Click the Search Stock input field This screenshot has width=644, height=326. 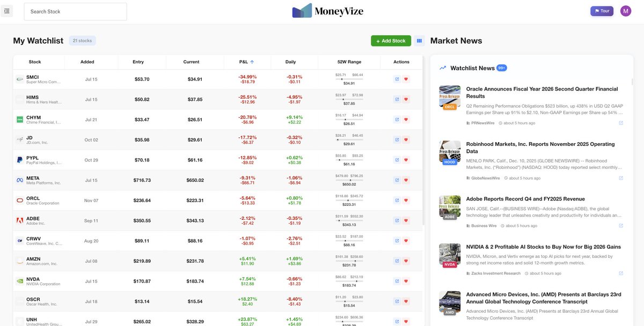click(x=75, y=11)
